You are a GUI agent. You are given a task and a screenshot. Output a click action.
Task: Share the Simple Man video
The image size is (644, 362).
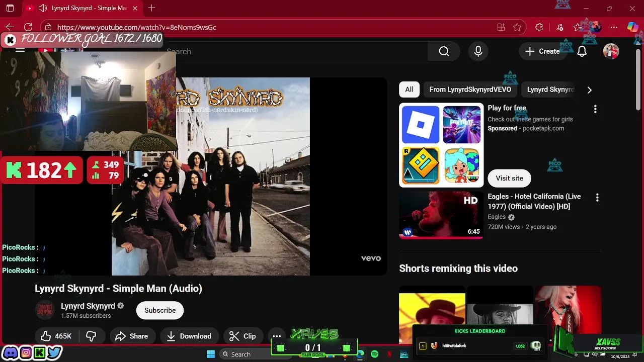132,336
